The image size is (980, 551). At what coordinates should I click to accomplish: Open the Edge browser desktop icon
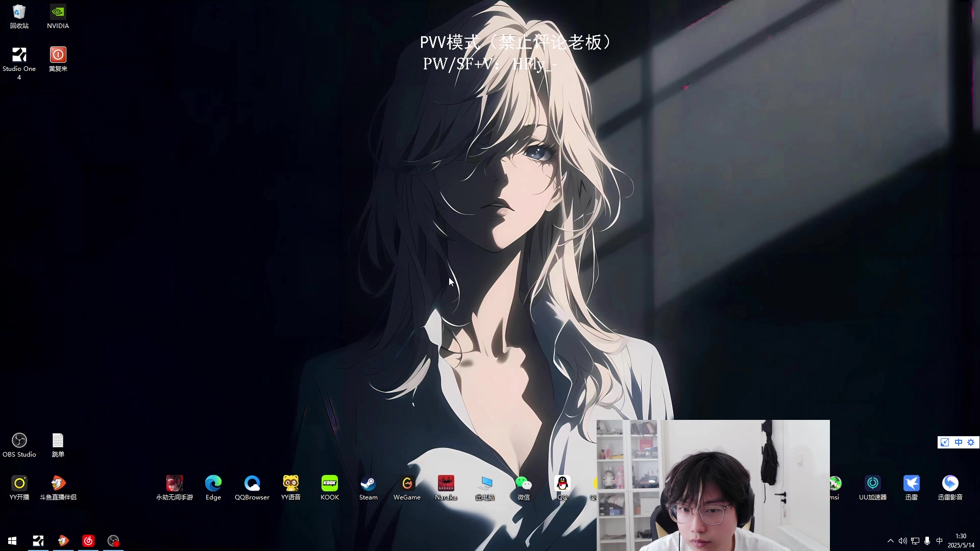coord(213,488)
